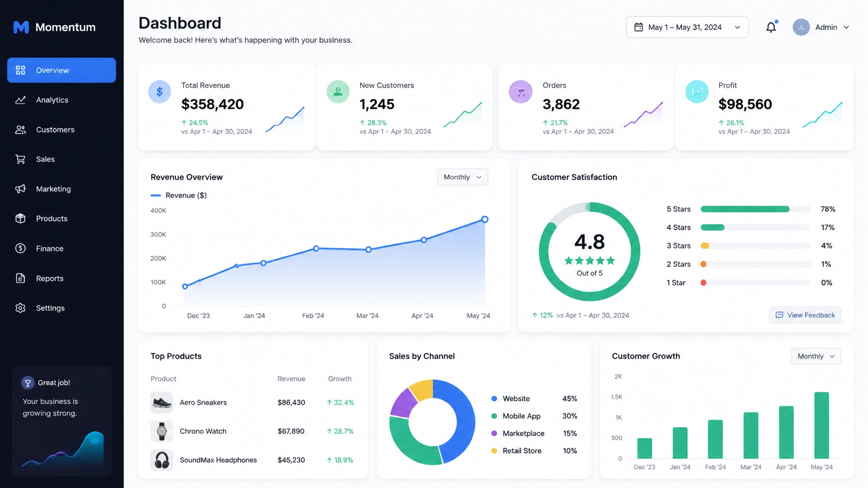This screenshot has width=868, height=488.
Task: Click the Orders value 3,862
Action: [x=561, y=104]
